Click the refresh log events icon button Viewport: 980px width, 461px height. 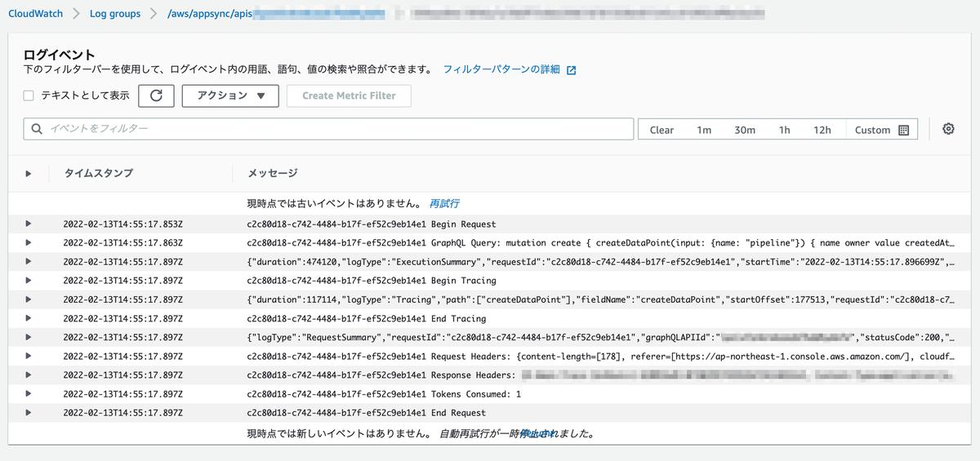click(x=156, y=95)
